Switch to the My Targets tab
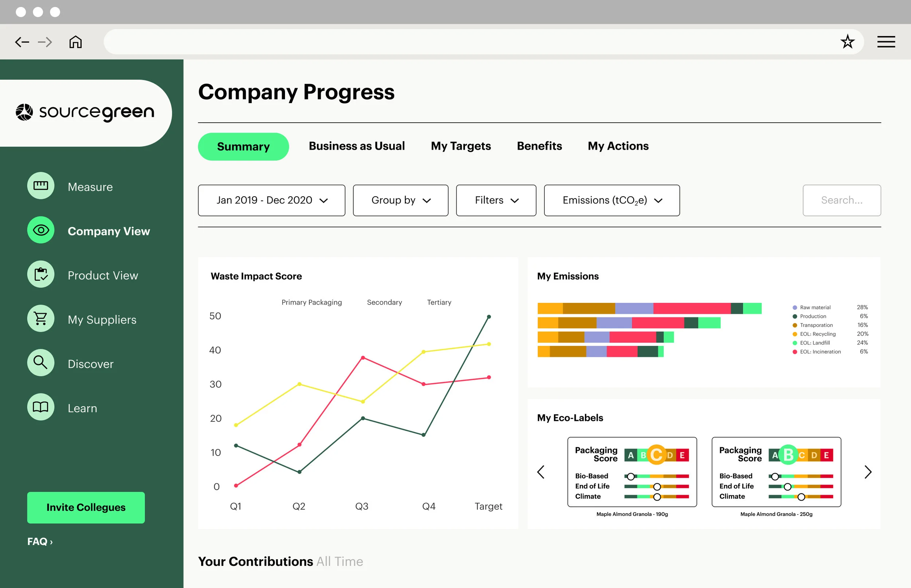 coord(461,146)
